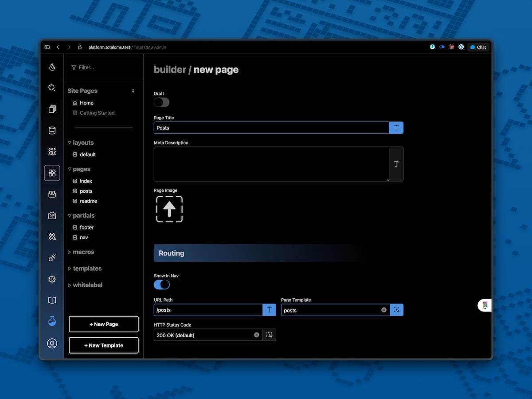Toggle the Draft switch
The image size is (532, 399).
pyautogui.click(x=161, y=103)
